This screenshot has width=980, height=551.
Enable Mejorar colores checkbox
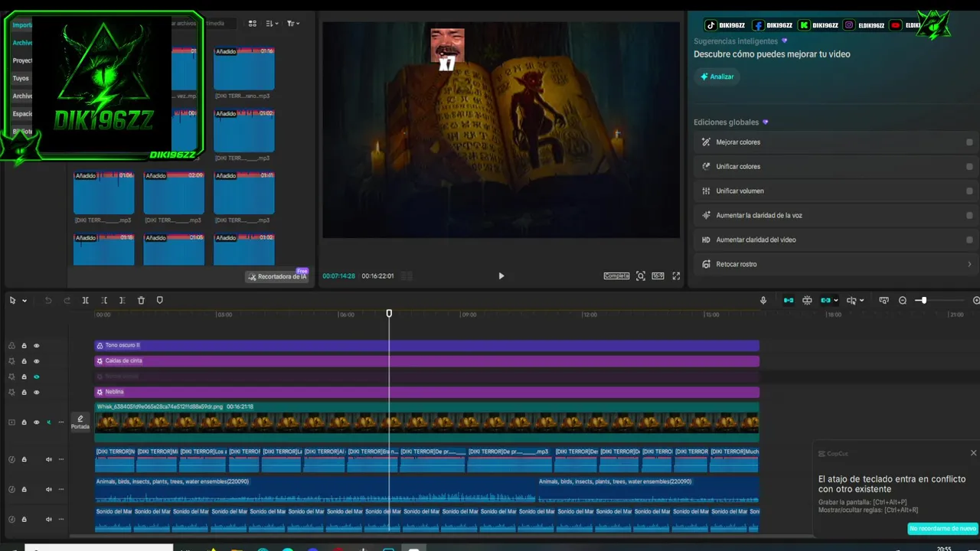click(969, 142)
